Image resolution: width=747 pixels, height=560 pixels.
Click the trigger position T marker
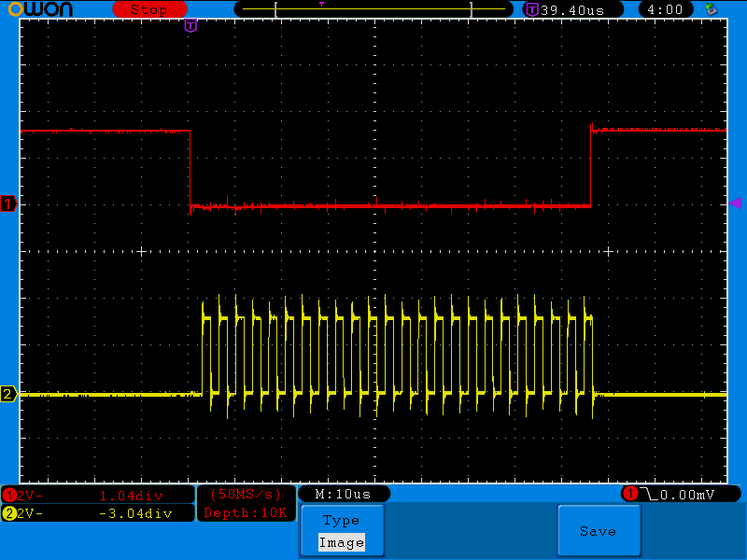pyautogui.click(x=190, y=25)
